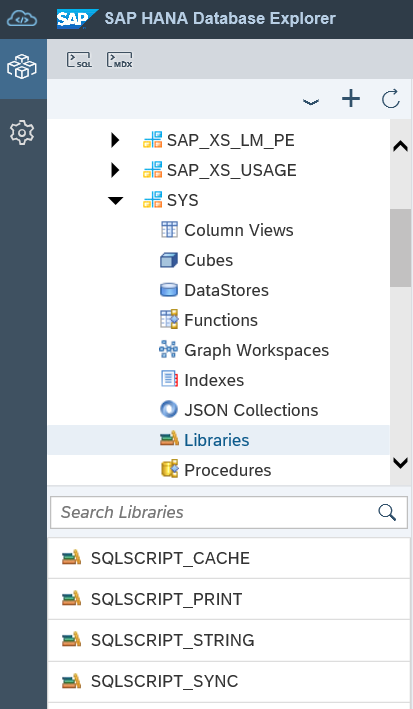413x709 pixels.
Task: Click the SAP logo
Action: [77, 19]
